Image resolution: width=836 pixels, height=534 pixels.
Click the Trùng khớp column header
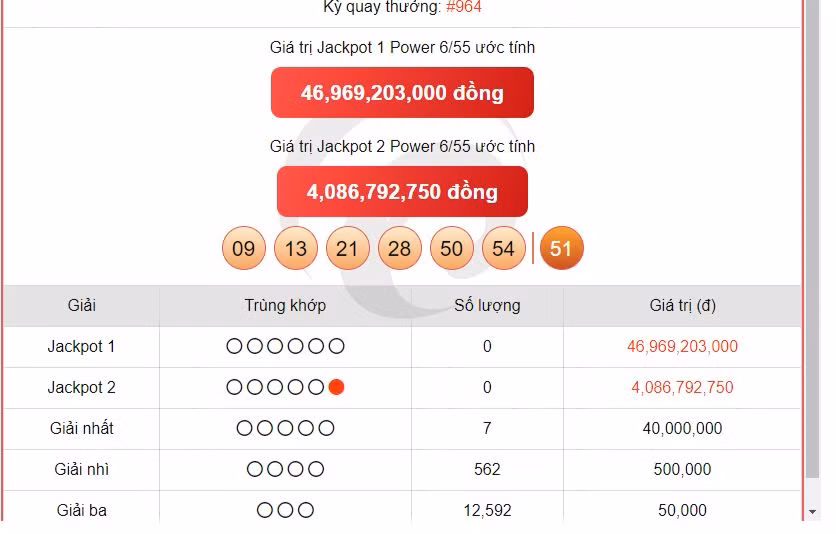(x=285, y=305)
